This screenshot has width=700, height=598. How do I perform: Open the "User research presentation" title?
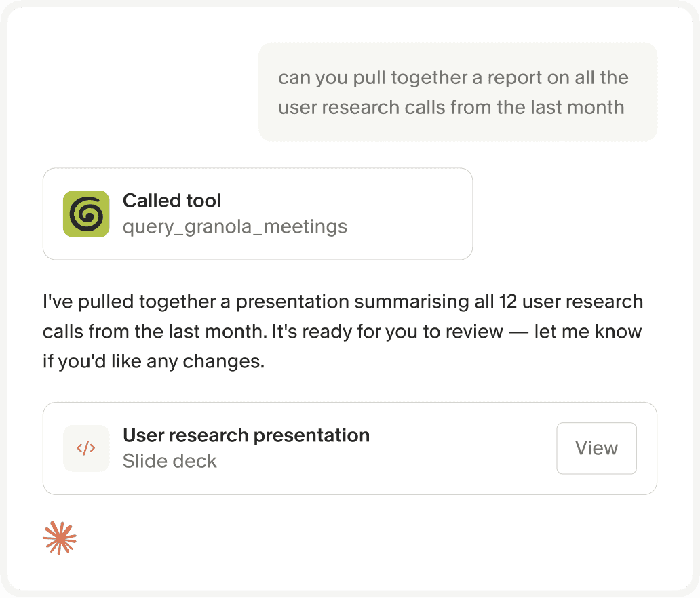tap(246, 435)
